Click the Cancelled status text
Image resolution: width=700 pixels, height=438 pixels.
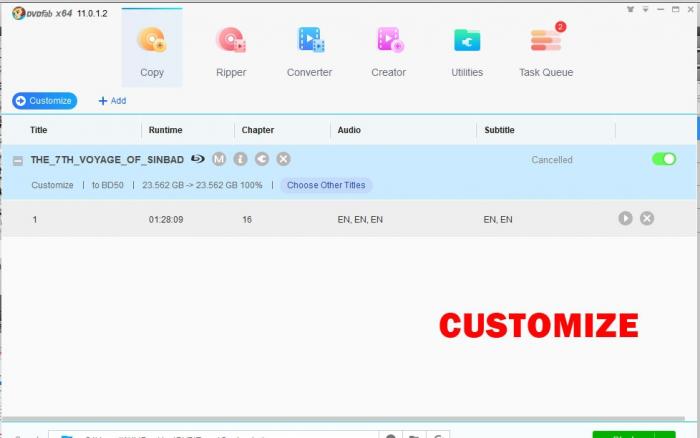[552, 160]
